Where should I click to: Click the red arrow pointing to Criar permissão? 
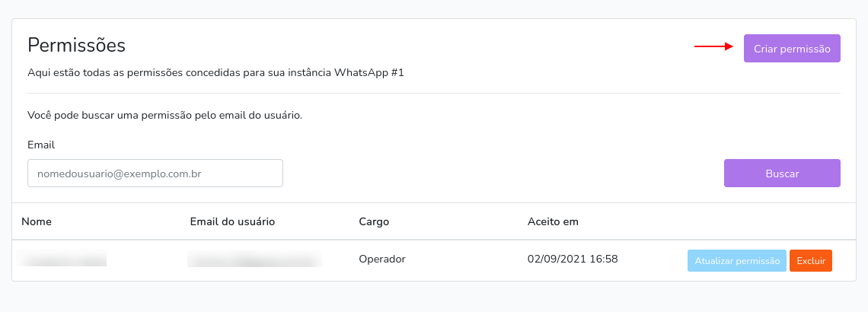pyautogui.click(x=713, y=47)
